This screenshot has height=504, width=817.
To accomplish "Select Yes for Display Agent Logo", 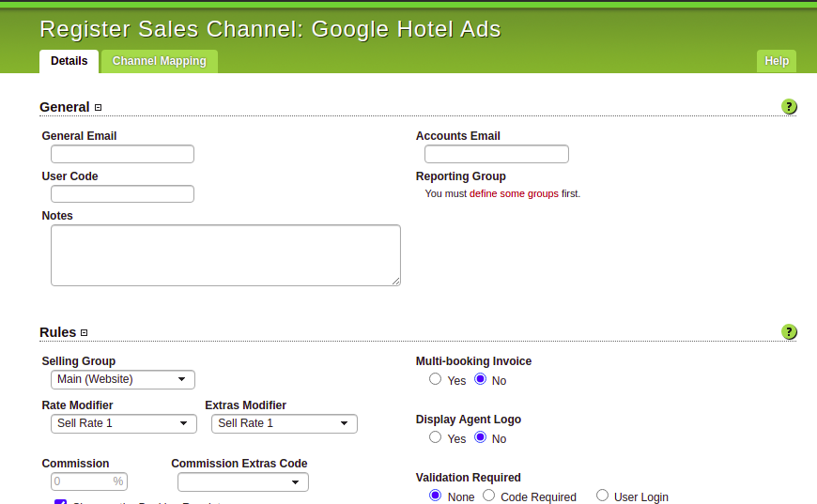I will click(435, 437).
